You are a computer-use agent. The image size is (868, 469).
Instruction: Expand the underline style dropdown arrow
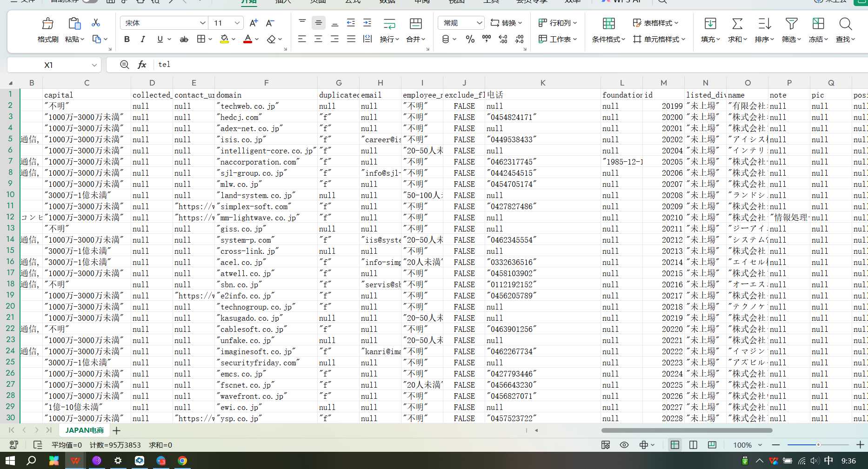[169, 39]
